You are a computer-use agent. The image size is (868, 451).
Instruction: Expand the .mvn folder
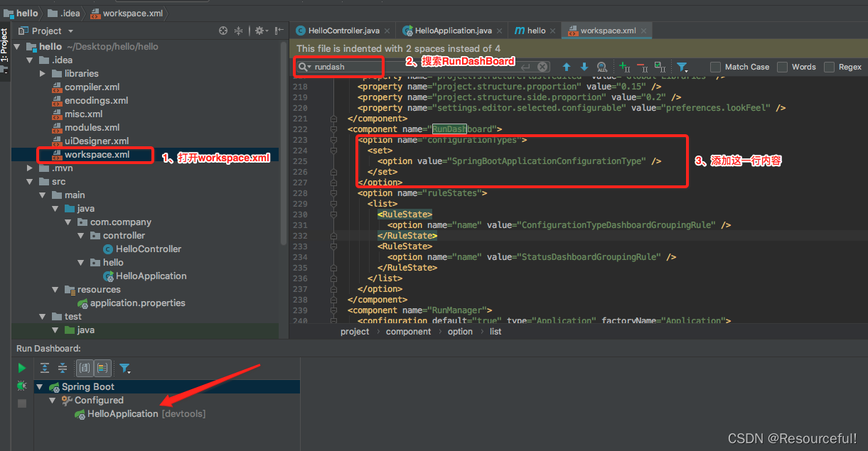pyautogui.click(x=30, y=168)
